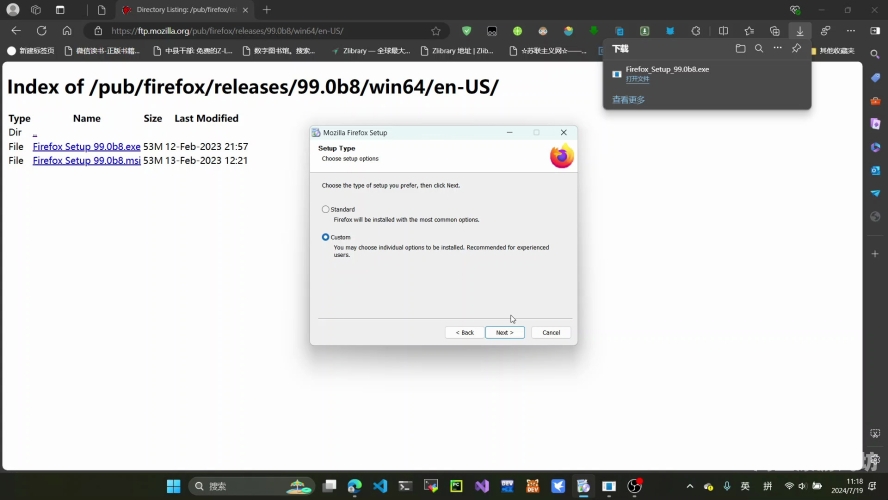This screenshot has height=500, width=888.
Task: Show hidden system tray icons
Action: point(689,486)
